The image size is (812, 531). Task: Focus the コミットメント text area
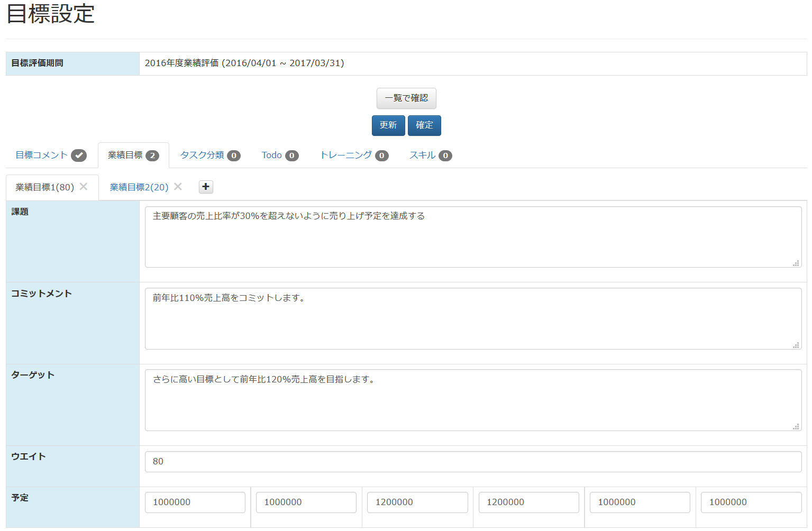473,318
